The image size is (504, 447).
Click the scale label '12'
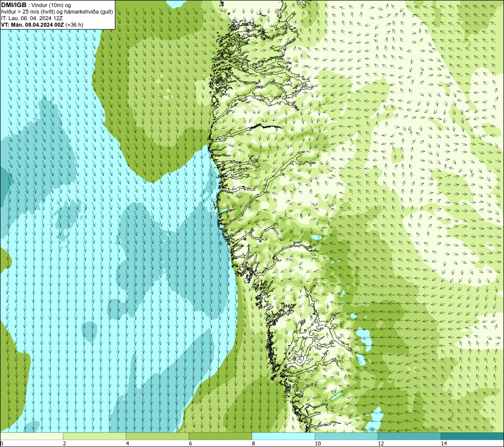pos(381,443)
